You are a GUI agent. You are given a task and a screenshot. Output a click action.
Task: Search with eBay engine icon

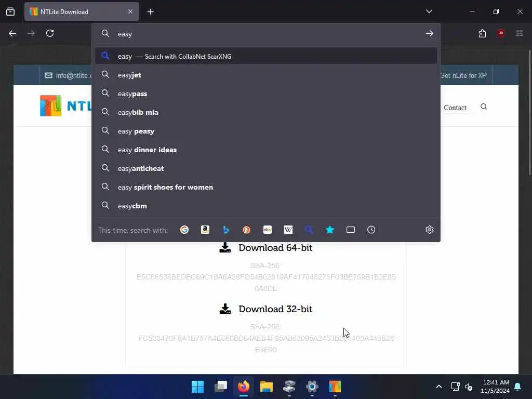(x=268, y=230)
